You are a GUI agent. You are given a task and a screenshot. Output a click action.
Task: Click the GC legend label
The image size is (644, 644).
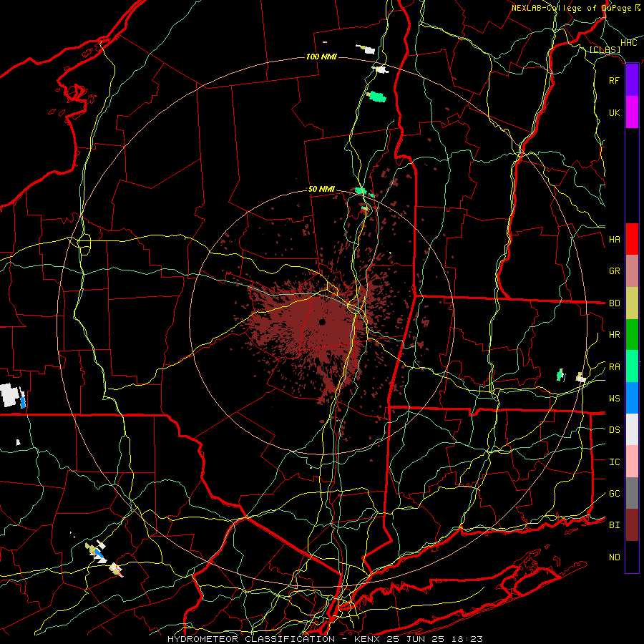pyautogui.click(x=614, y=493)
